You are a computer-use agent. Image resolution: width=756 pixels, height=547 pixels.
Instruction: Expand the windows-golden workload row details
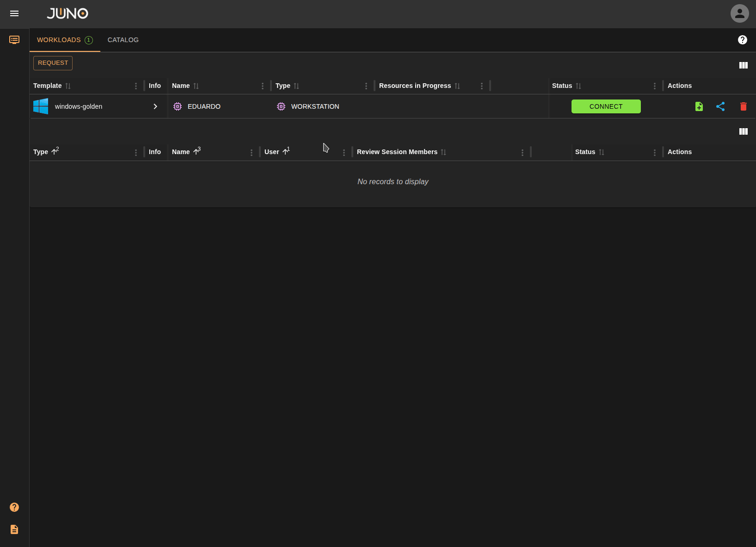(155, 106)
